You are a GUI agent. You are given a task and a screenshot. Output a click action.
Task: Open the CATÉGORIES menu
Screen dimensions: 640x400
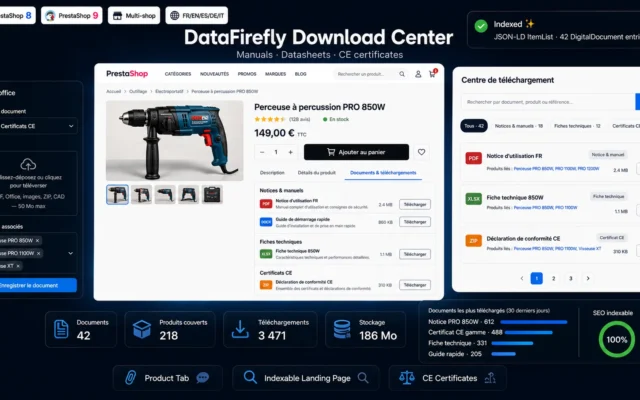coord(178,74)
